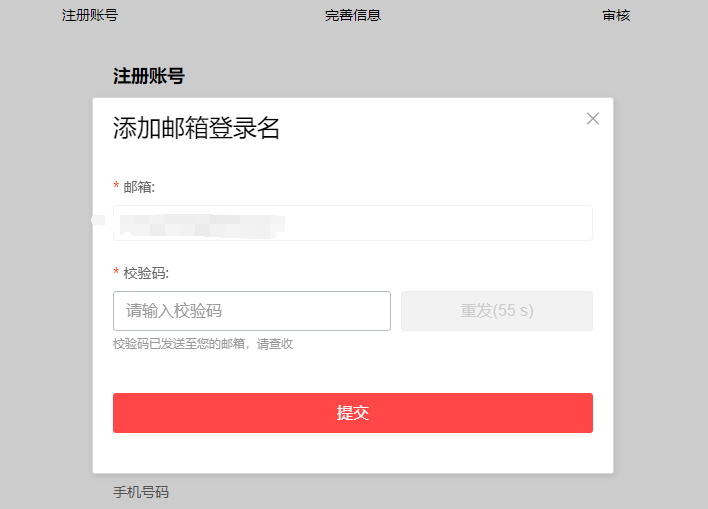The image size is (708, 509).
Task: Click the 请输入校验码 input box
Action: pos(252,311)
